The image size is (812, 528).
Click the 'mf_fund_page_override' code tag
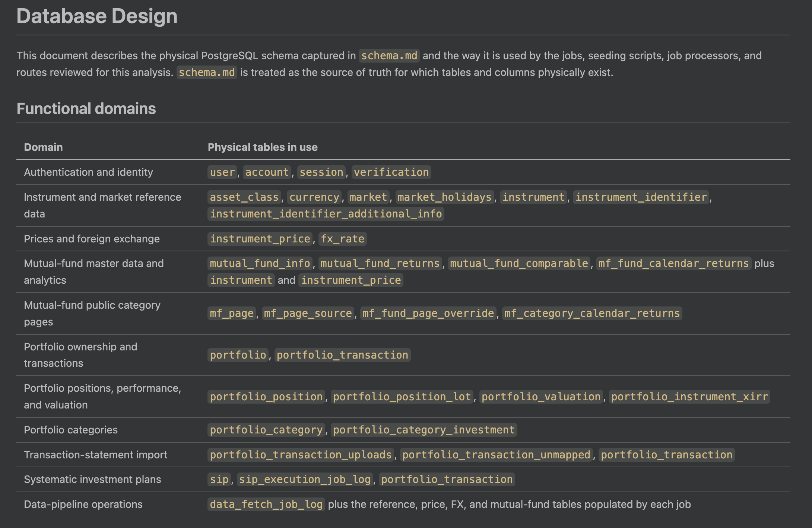[x=428, y=313]
